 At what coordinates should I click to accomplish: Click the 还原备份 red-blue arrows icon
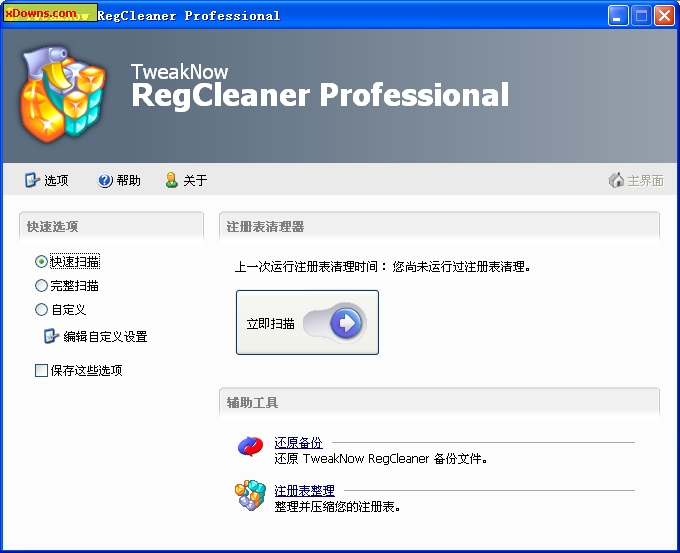250,446
